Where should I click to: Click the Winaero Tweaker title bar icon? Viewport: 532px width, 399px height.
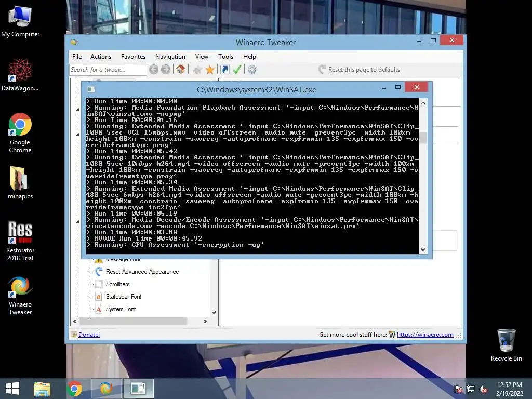74,42
